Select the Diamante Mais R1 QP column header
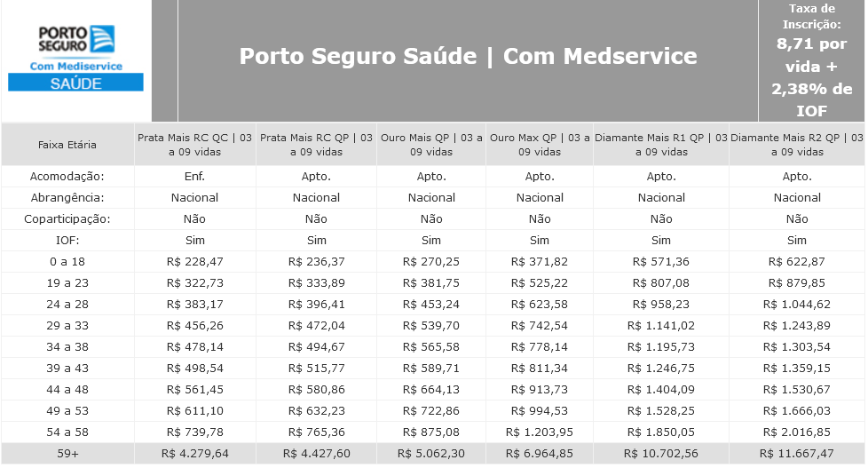Screen dimensions: 868x468 coord(661,145)
